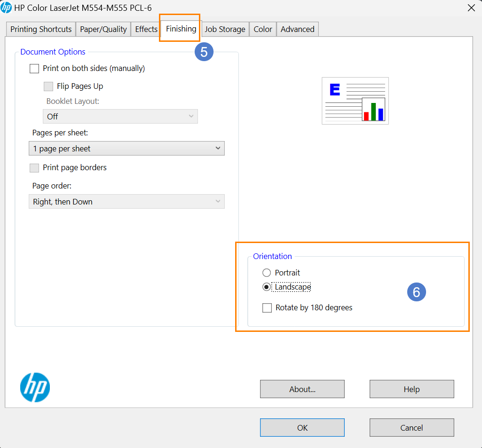Switch to the Color tab
The height and width of the screenshot is (448, 482).
(x=263, y=29)
